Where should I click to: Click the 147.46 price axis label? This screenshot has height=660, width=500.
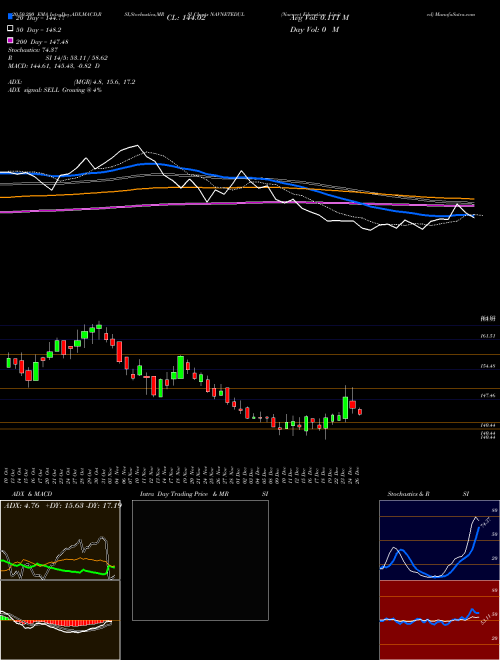click(x=488, y=396)
